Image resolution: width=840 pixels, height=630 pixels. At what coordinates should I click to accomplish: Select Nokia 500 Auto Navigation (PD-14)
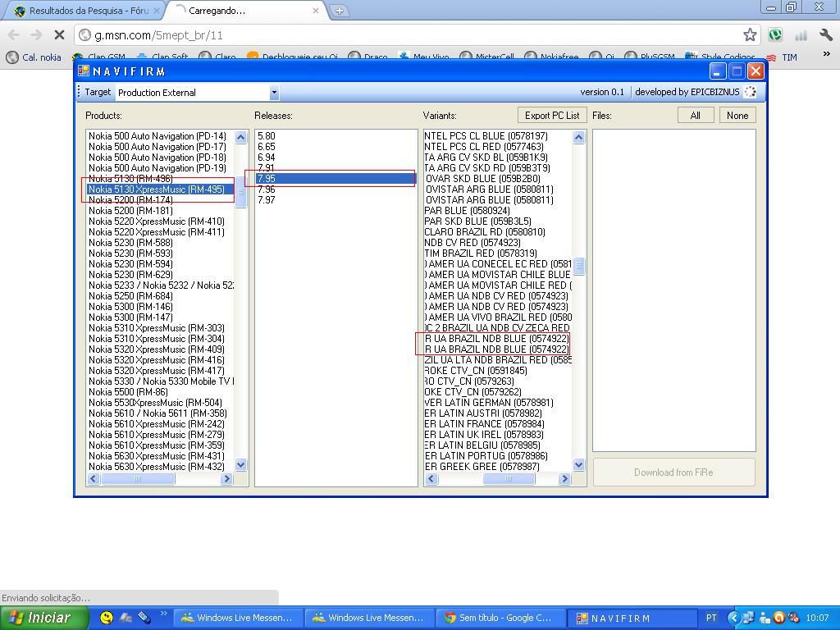tap(160, 136)
